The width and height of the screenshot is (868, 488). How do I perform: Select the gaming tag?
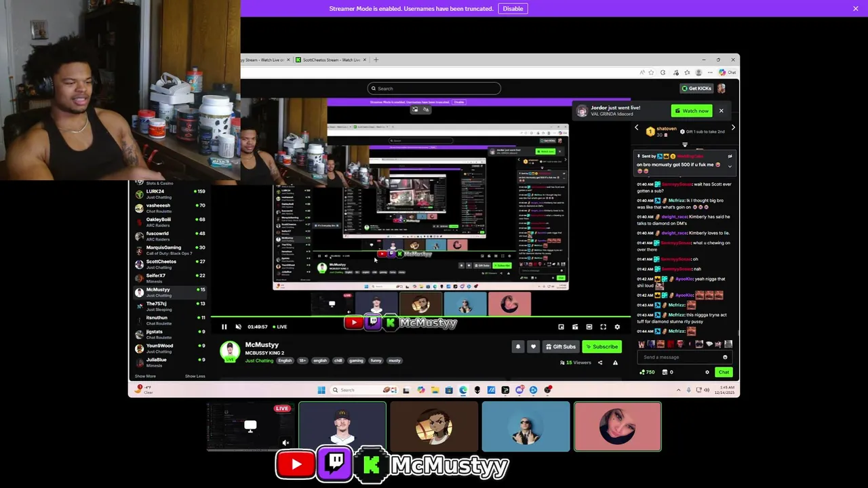(356, 361)
